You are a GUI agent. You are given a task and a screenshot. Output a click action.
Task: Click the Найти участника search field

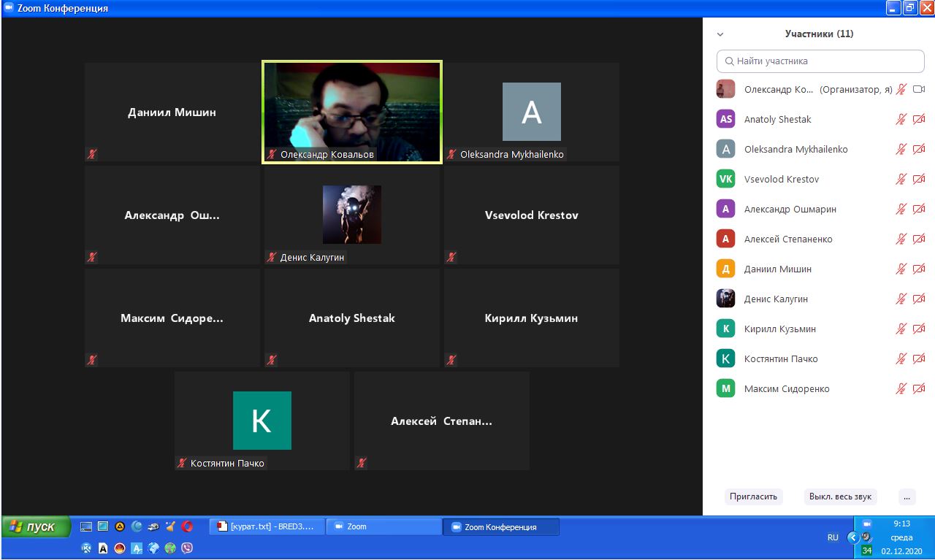[820, 61]
